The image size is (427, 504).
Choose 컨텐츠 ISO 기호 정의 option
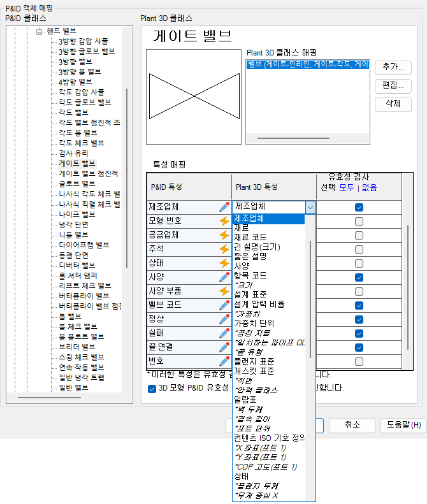click(x=268, y=438)
